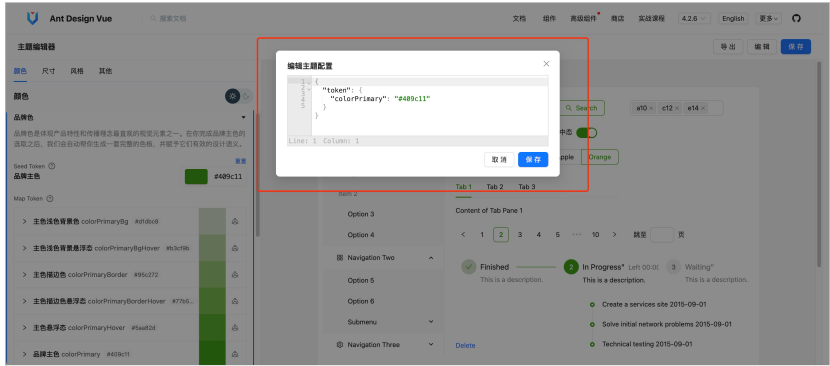Image resolution: width=830 pixels, height=366 pixels.
Task: Remove the a10 tag
Action: [651, 108]
